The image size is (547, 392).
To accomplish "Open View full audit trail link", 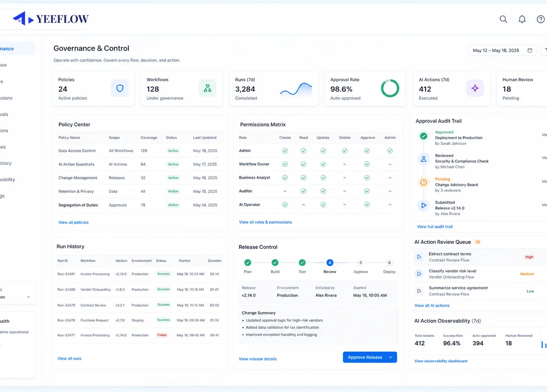I will point(435,226).
